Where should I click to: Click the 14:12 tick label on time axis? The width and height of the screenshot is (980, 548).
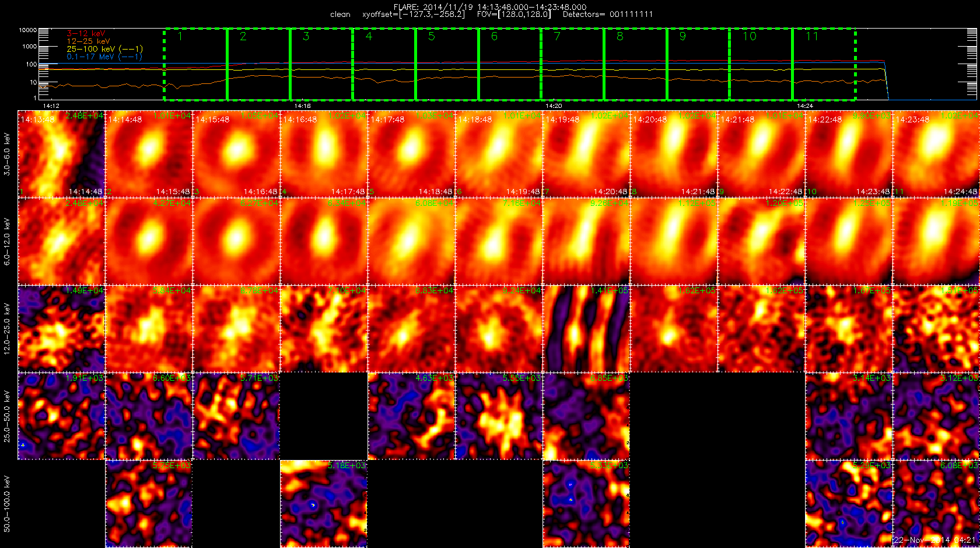click(x=51, y=106)
